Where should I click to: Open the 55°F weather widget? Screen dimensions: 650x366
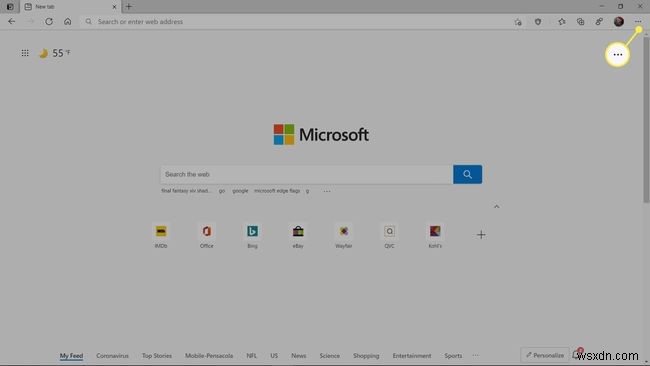pyautogui.click(x=55, y=53)
